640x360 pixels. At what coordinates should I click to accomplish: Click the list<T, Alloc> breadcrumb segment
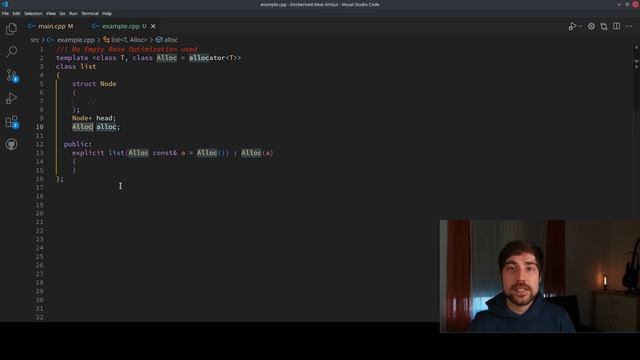pyautogui.click(x=129, y=40)
